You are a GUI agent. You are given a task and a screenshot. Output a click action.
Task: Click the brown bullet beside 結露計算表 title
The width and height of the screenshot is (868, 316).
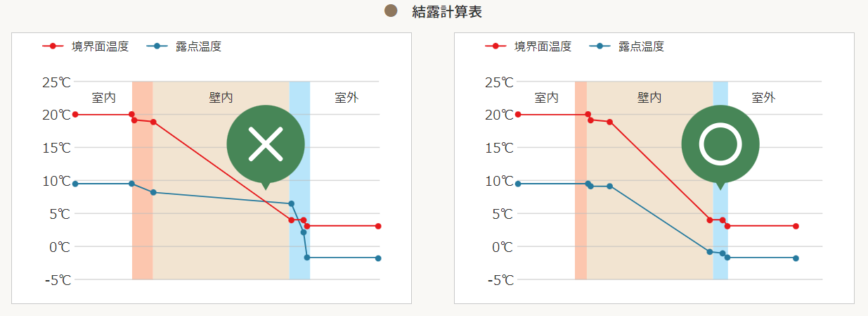click(391, 11)
